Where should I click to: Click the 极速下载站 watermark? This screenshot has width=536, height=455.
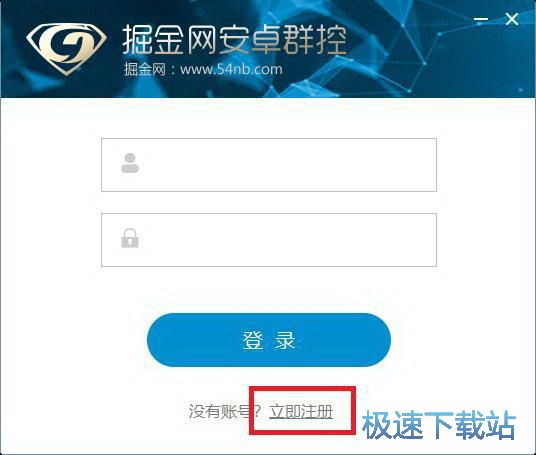click(x=439, y=425)
